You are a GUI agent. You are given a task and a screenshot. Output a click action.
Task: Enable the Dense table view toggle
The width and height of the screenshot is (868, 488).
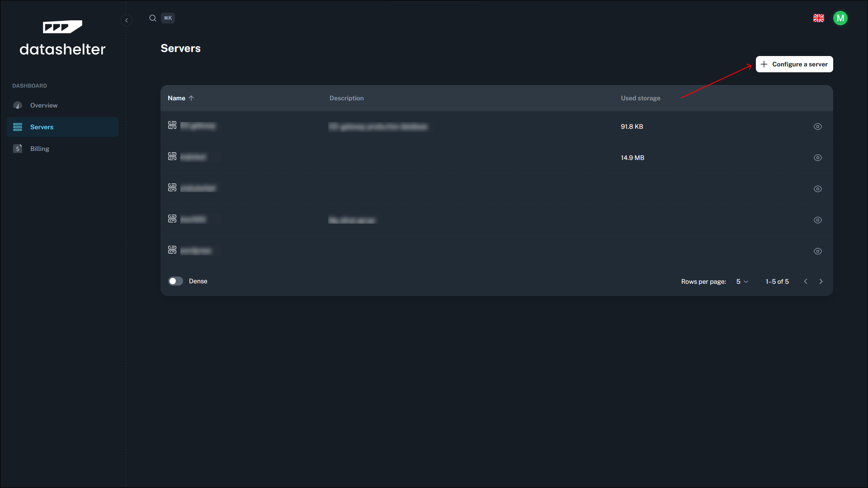pos(175,281)
